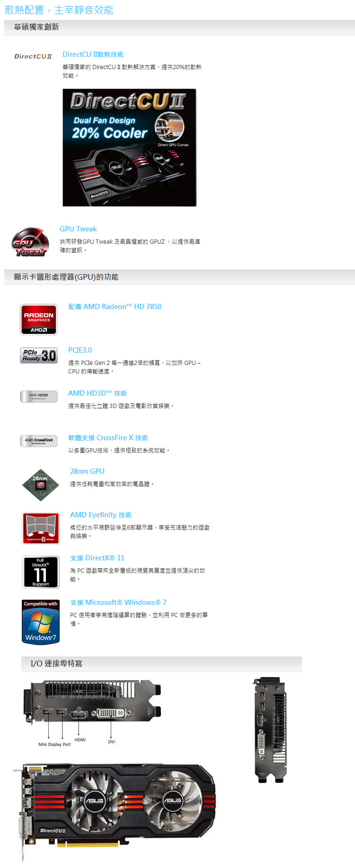Open the 配備 AMD Radeon HD 7850 link
This screenshot has height=868, width=355.
pos(115,307)
